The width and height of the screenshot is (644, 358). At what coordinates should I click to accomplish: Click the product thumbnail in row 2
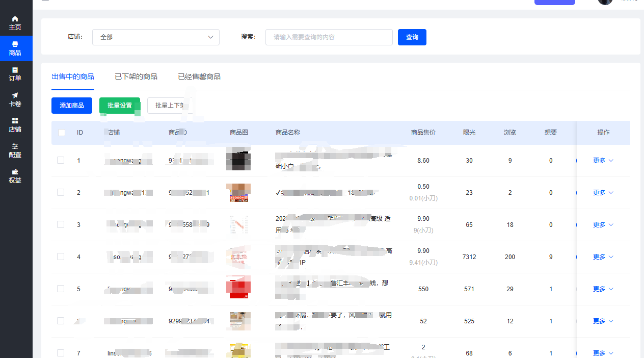(238, 193)
